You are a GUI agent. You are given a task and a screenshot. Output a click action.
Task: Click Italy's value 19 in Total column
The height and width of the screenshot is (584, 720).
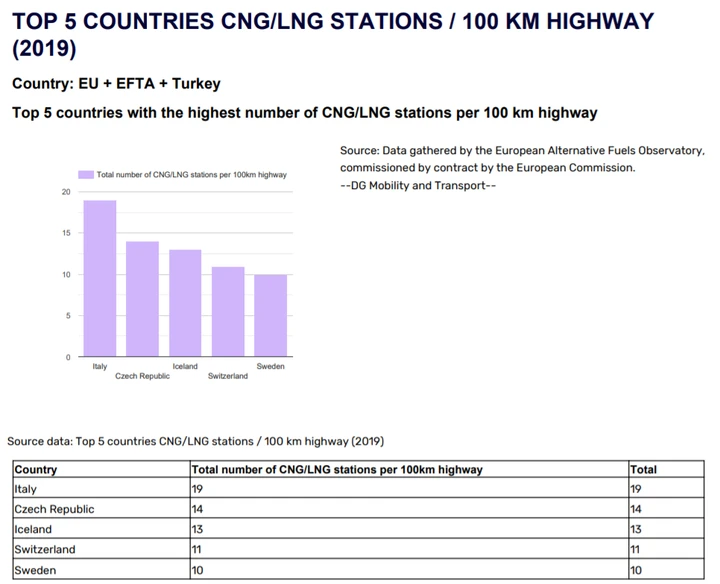[666, 489]
